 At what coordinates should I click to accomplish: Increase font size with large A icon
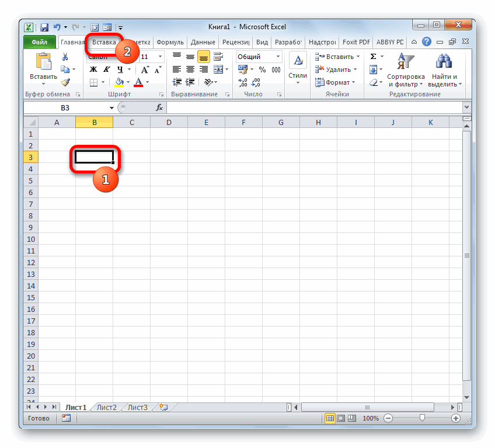point(145,70)
